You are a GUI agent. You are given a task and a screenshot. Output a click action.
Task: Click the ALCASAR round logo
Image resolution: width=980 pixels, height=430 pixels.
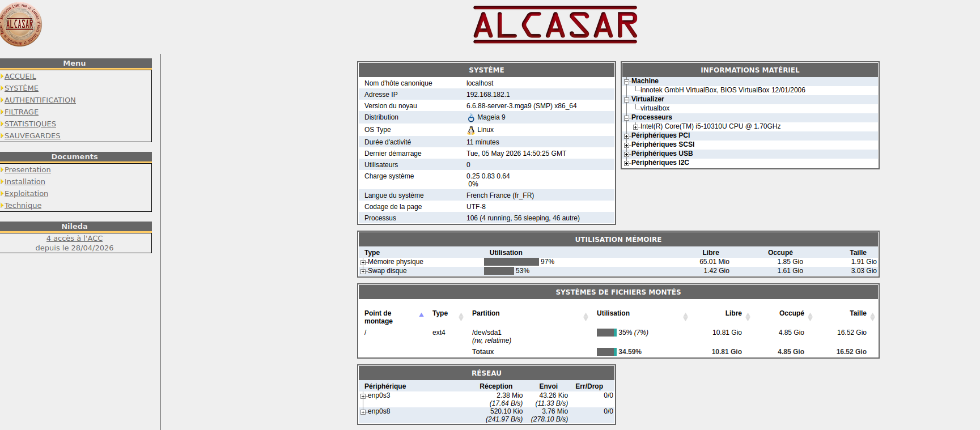pyautogui.click(x=20, y=24)
